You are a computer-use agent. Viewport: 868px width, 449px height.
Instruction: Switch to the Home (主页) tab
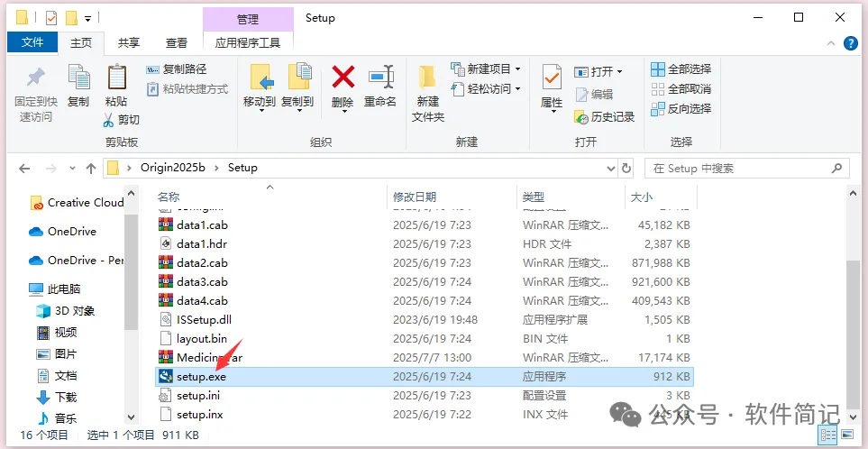[81, 42]
